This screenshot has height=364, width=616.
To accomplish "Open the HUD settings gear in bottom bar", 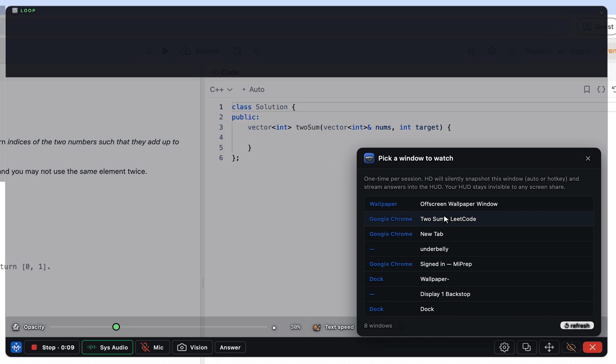I will coord(504,347).
